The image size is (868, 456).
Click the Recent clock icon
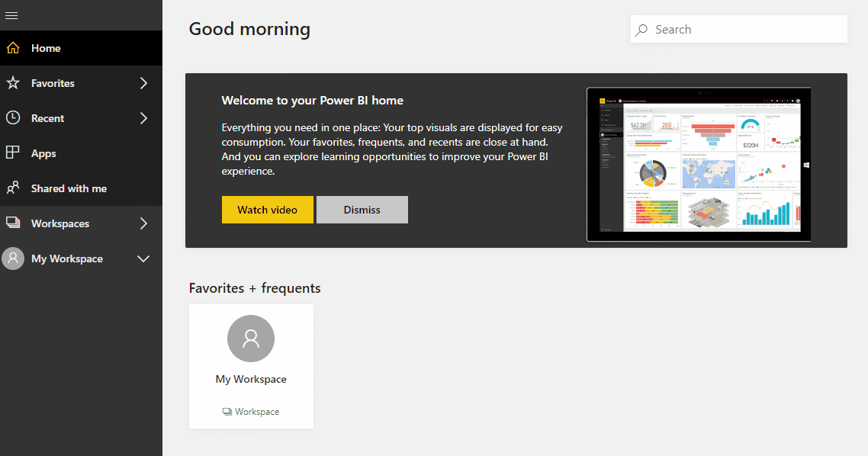(x=13, y=118)
